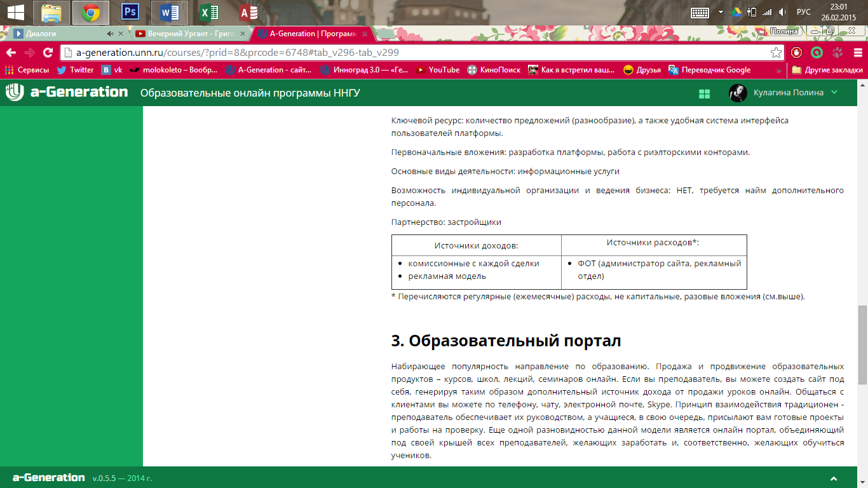The image size is (868, 488).
Task: Expand the Кулагина Полина user menu
Action: [x=834, y=92]
